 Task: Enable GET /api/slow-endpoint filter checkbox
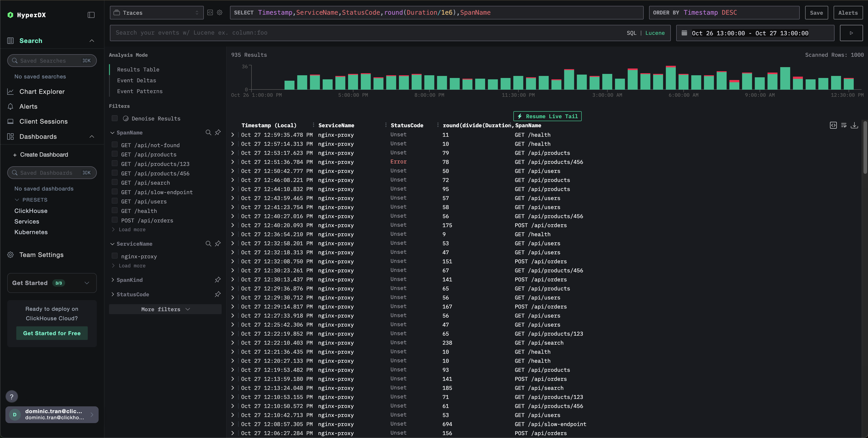click(115, 192)
